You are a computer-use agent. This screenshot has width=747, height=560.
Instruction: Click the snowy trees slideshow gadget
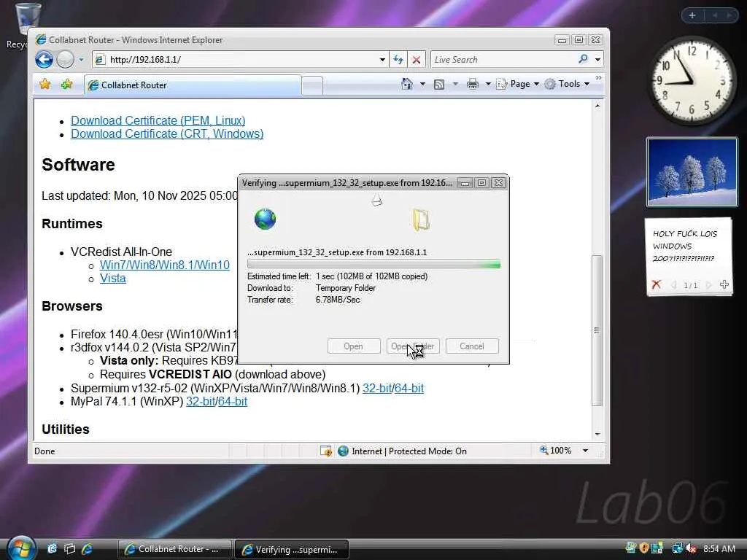[x=692, y=172]
